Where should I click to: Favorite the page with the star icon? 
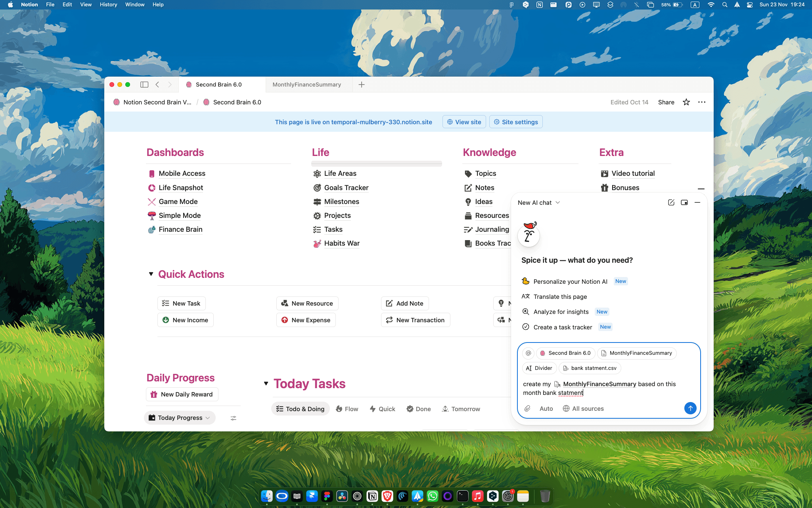tap(686, 102)
